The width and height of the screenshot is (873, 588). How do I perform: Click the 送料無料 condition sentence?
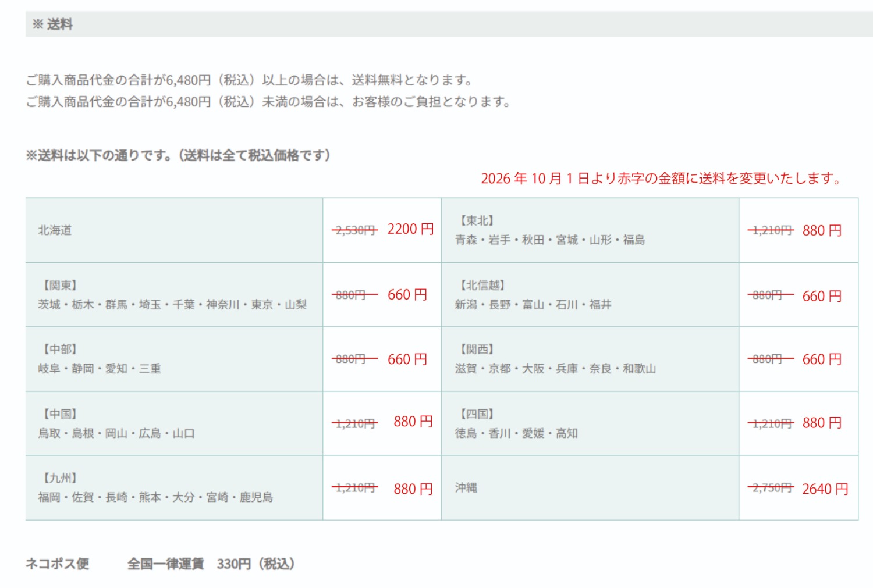coord(249,80)
